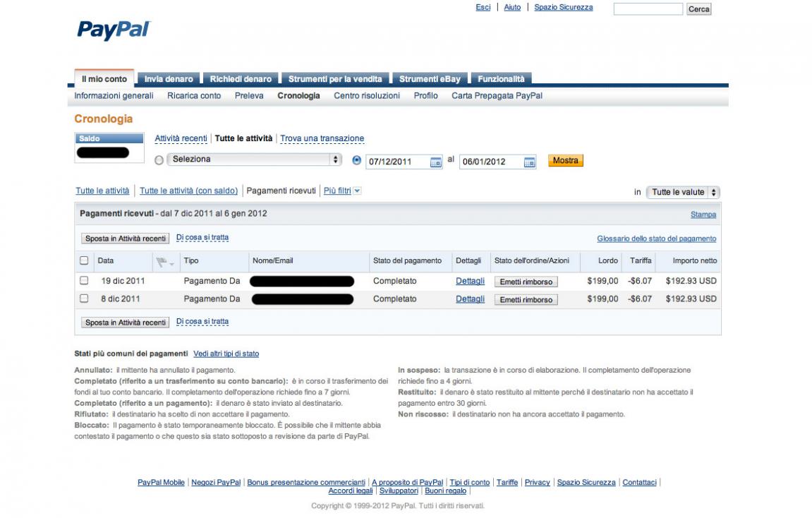
Task: Open Glossario dello stato del pagamento link
Action: point(657,239)
